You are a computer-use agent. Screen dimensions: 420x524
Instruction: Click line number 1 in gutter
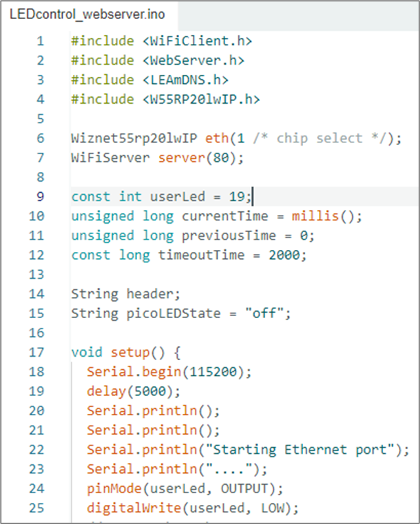coord(40,41)
